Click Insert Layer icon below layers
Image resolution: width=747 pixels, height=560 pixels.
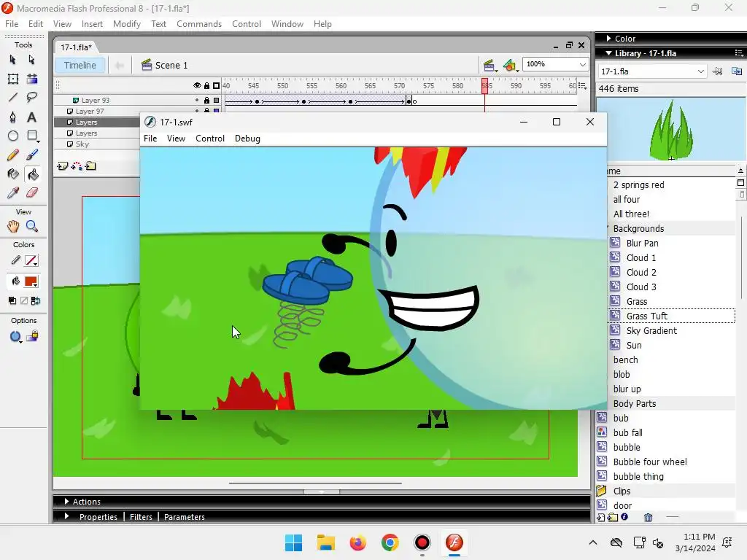tap(63, 166)
